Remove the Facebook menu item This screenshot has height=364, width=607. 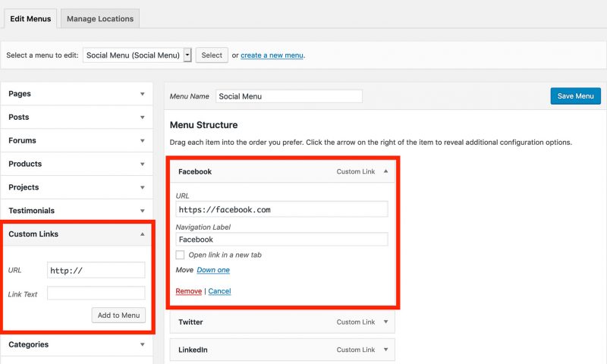coord(188,291)
